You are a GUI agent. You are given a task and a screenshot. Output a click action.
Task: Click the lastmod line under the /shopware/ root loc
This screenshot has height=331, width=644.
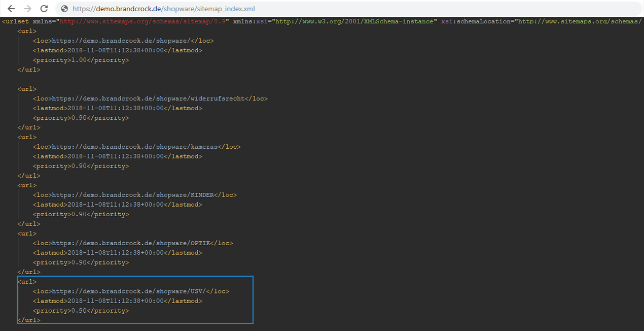[x=118, y=50]
